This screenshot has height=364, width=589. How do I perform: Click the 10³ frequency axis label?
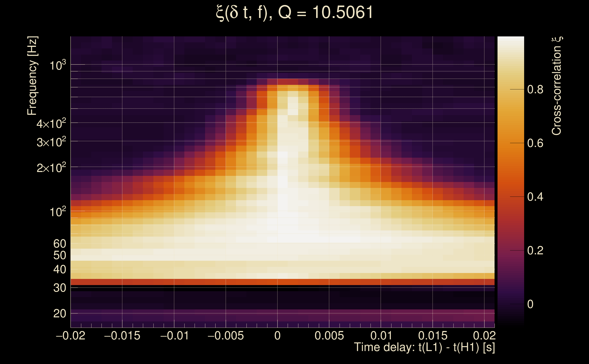58,65
